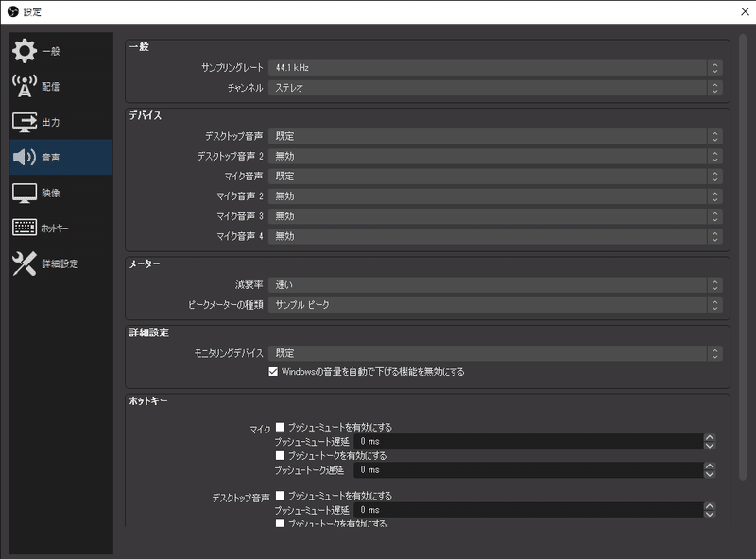Screen dimensions: 756x559
Task: Click the 音声 speaker icon
Action: [26, 155]
